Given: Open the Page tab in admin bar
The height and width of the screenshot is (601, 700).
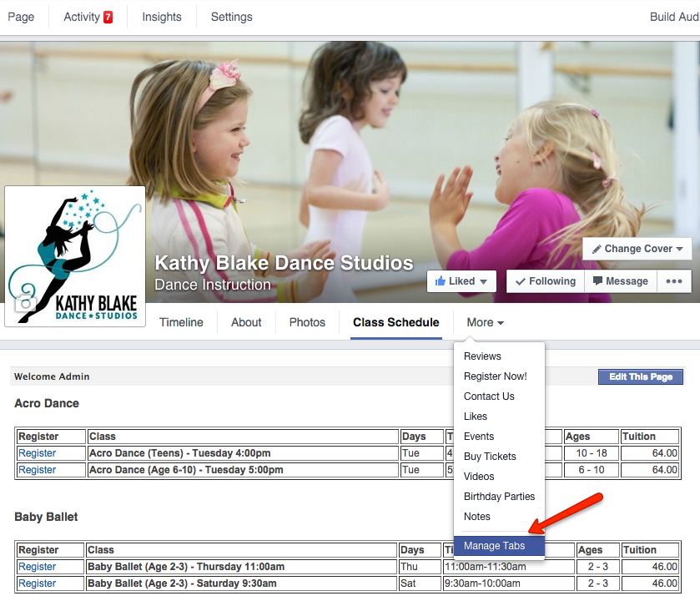Looking at the screenshot, I should tap(21, 17).
